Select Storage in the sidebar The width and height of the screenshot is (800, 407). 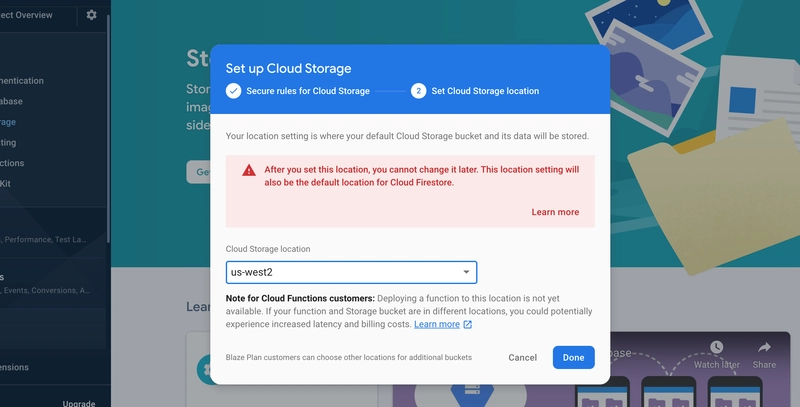[x=8, y=122]
